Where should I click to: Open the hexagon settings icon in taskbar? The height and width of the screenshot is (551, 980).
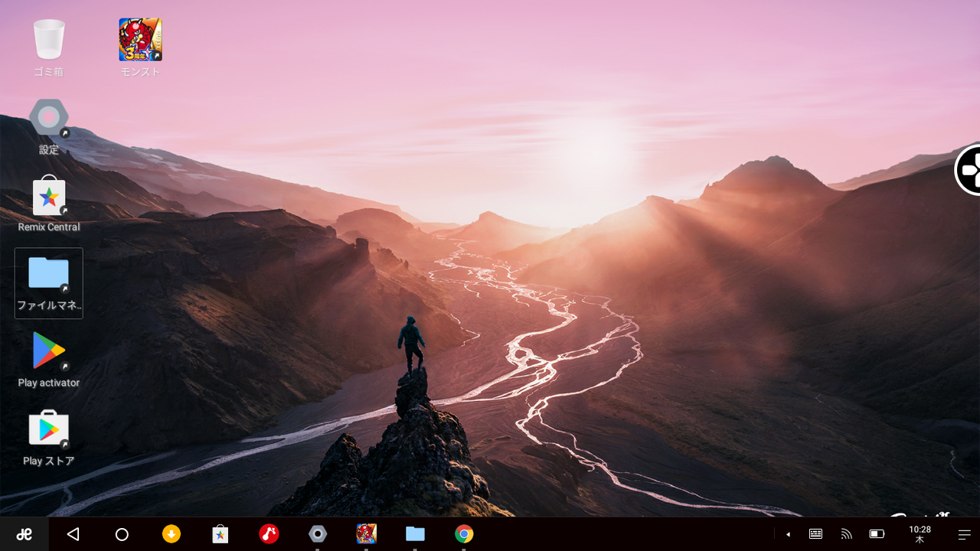coord(318,534)
